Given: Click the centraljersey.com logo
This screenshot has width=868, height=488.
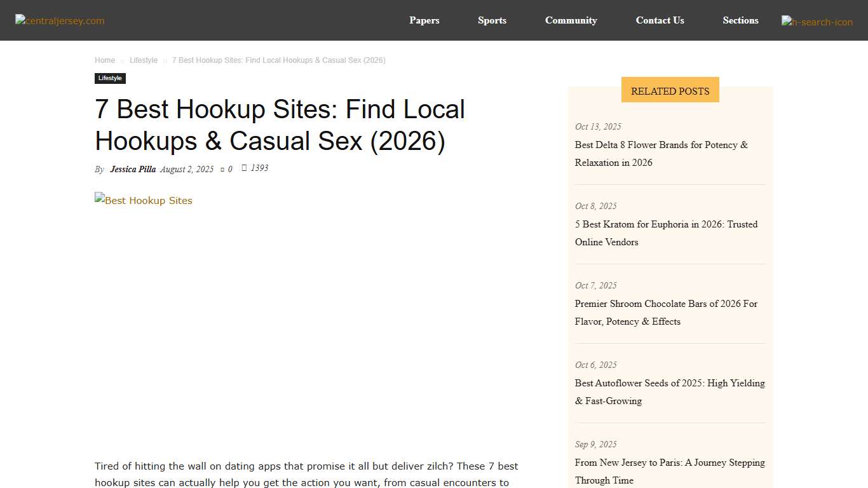Looking at the screenshot, I should point(59,20).
